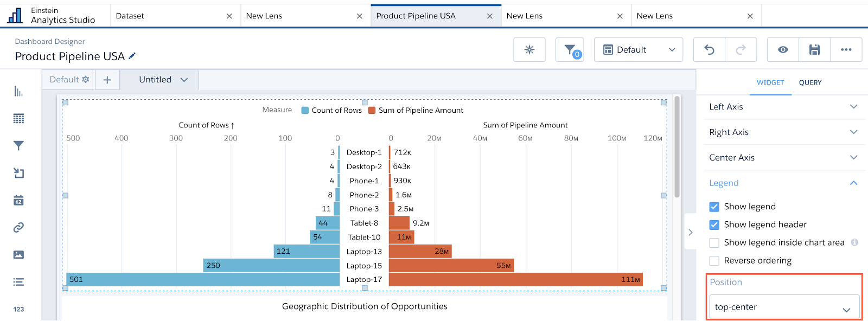Image resolution: width=868 pixels, height=321 pixels.
Task: Toggle Reverse ordering checkbox
Action: (714, 261)
